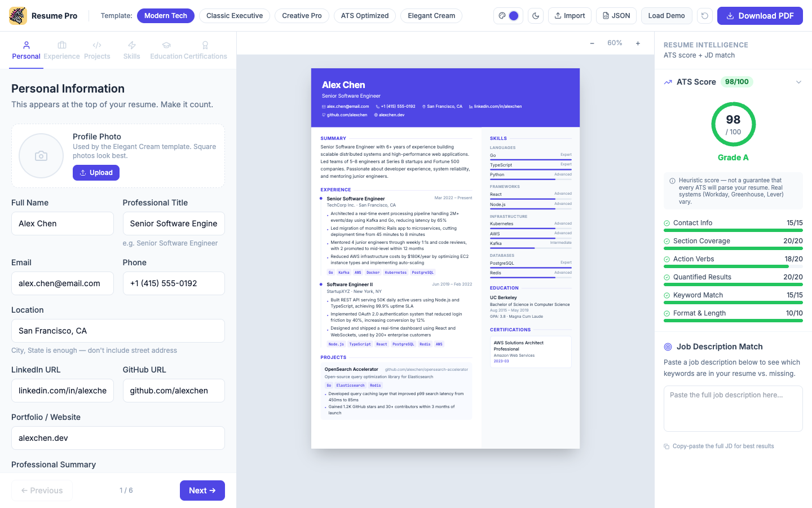
Task: Click the Location input field
Action: point(118,331)
